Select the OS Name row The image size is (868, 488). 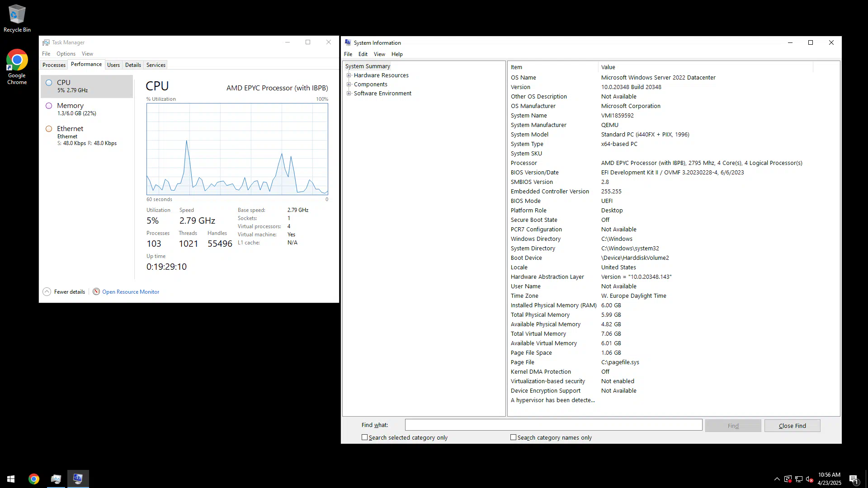(660, 78)
